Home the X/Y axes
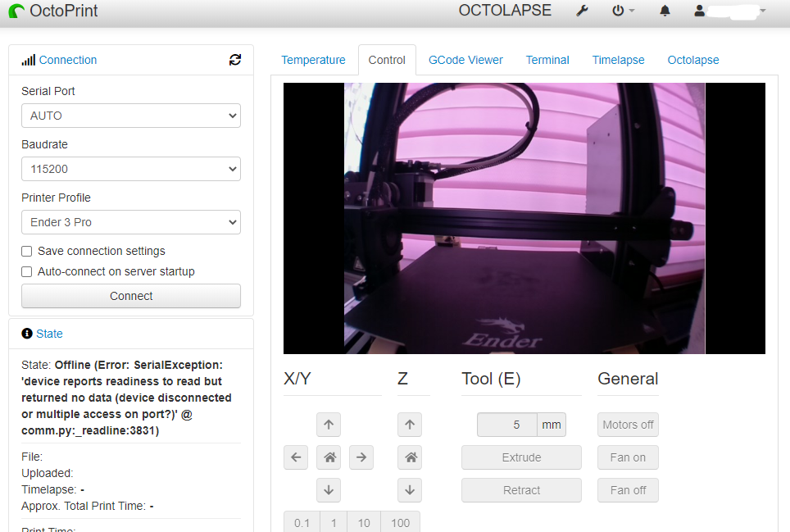Viewport: 790px width, 532px height. (329, 457)
